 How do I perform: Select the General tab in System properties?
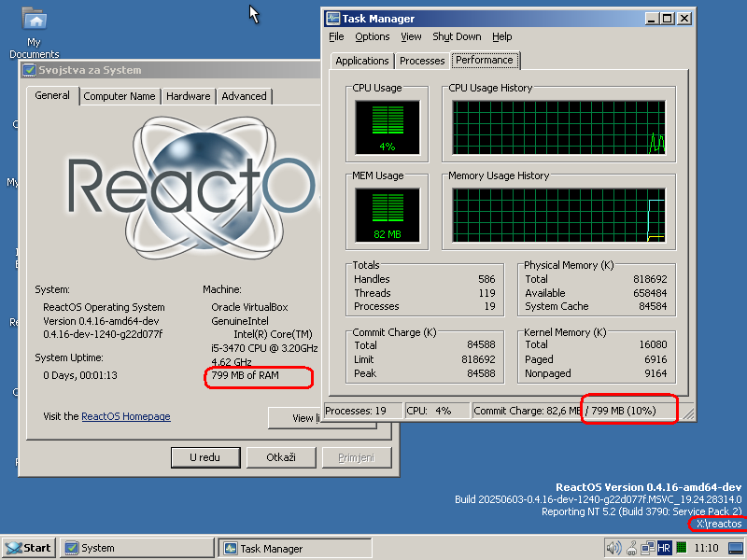[52, 95]
